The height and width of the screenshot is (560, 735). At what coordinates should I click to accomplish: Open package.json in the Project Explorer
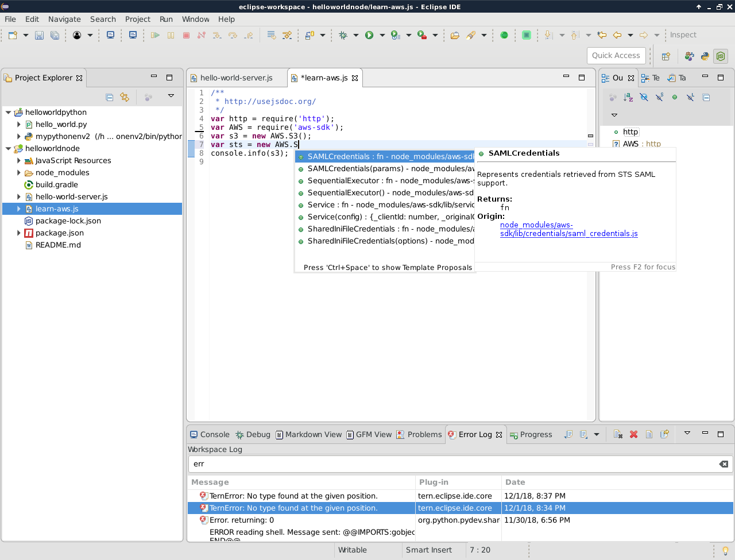tap(59, 233)
